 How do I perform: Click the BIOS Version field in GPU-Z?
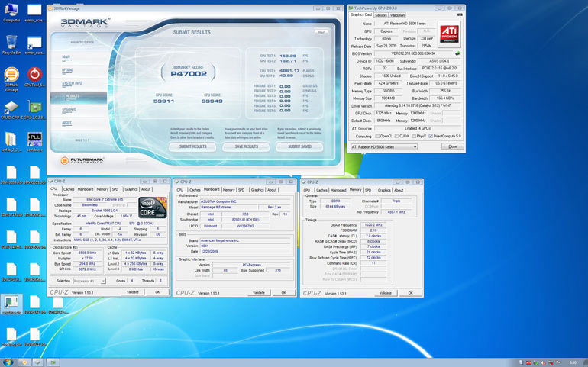414,53
